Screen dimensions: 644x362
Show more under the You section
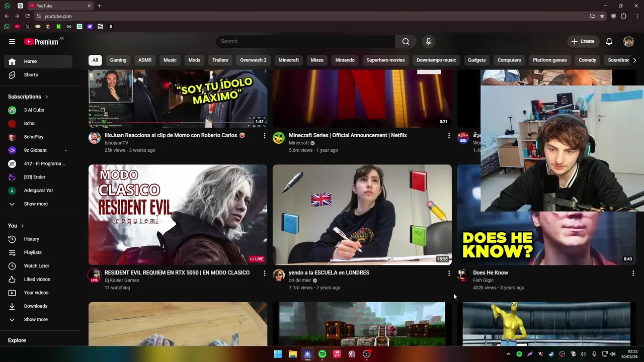click(38, 320)
